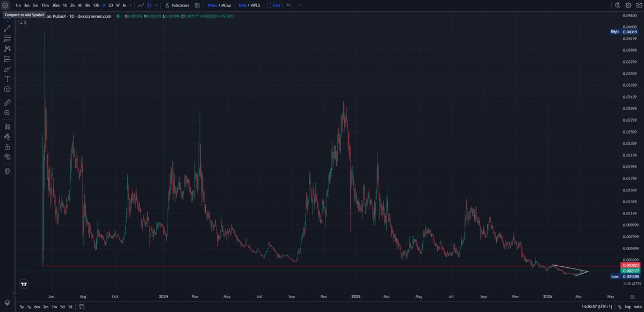Screen dimensions: 644x312
Task: Open the Indicators dialog
Action: point(177,5)
